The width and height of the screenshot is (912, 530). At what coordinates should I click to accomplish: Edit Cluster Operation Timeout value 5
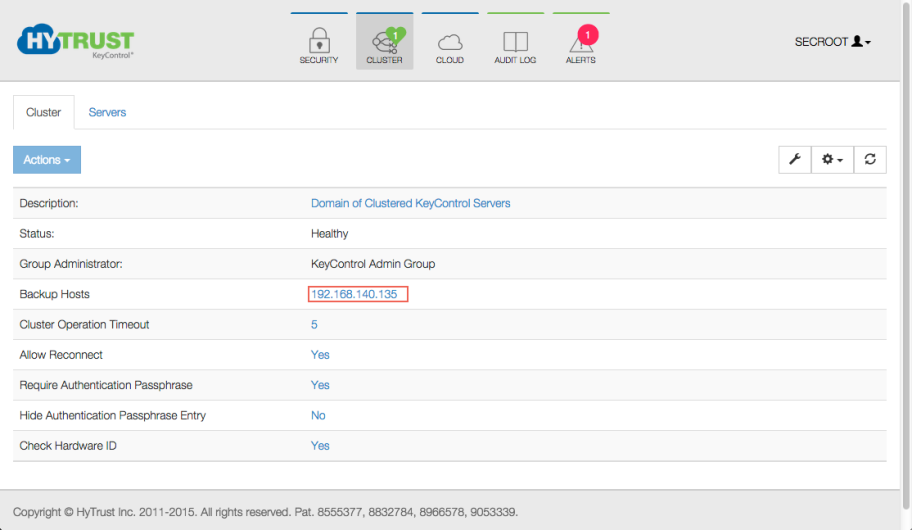click(x=314, y=325)
